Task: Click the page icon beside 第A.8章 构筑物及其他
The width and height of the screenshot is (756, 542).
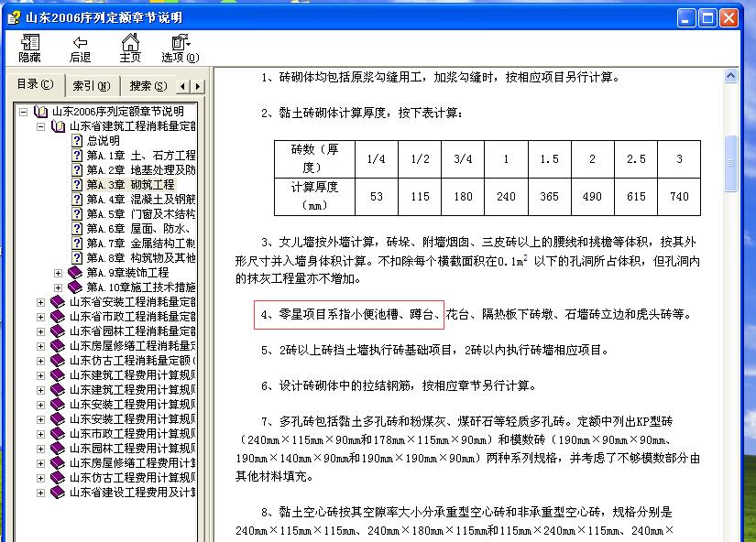Action: (x=77, y=258)
